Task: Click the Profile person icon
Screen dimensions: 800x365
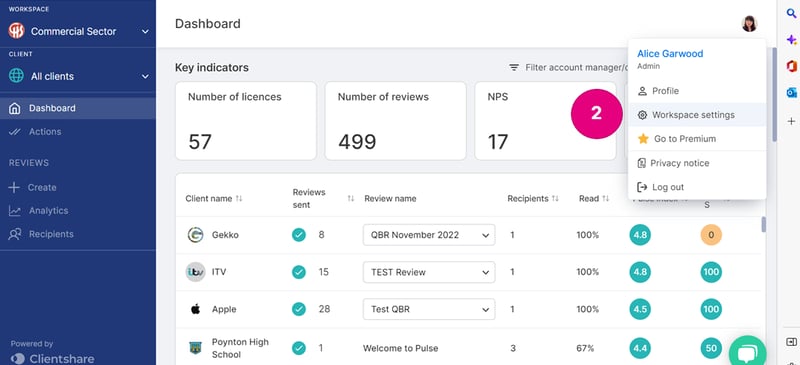Action: [x=642, y=91]
